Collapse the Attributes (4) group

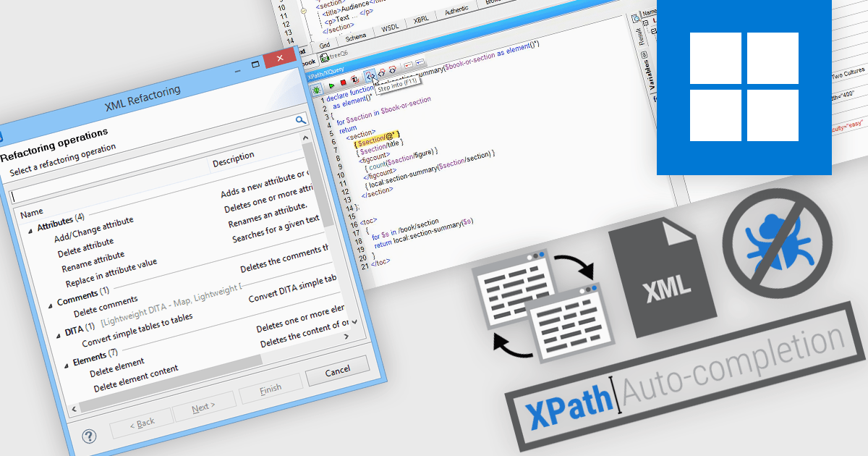click(30, 231)
